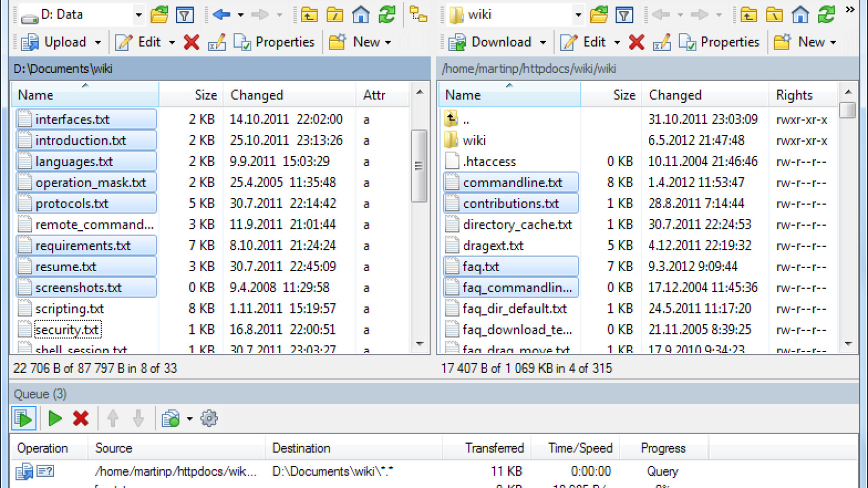
Task: Select the remote file .htaccess
Action: point(481,162)
